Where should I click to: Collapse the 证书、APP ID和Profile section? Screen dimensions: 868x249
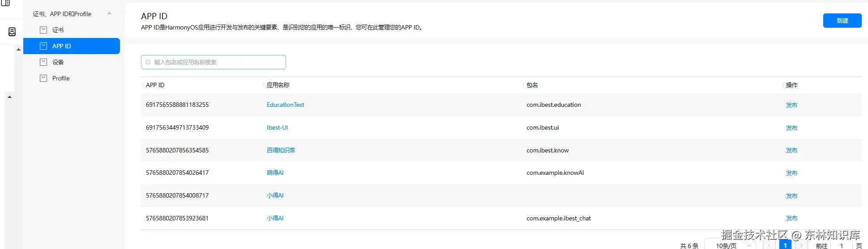pos(109,14)
